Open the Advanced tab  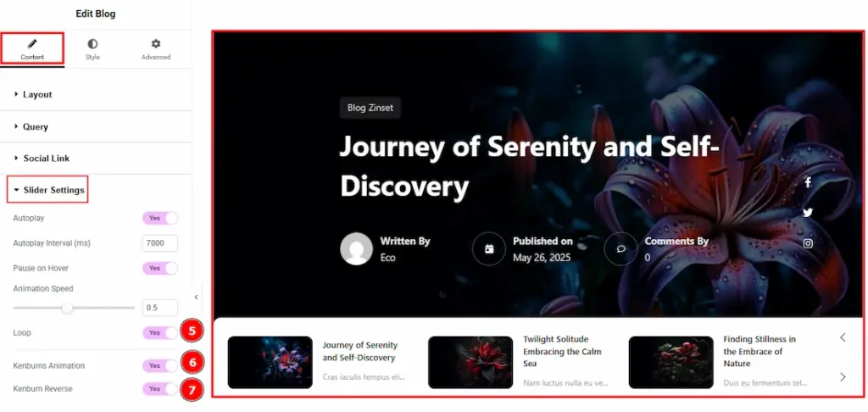[156, 49]
